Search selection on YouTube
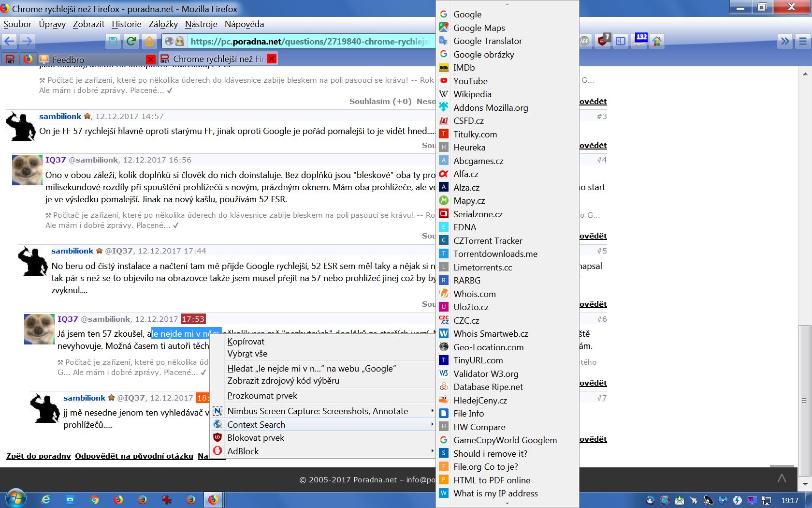Screen dimensions: 812x508 click(507, 81)
